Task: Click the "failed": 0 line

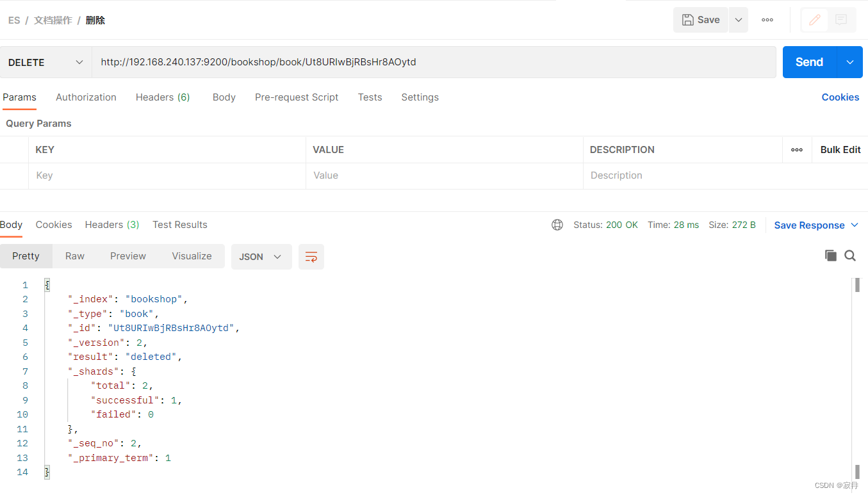Action: click(x=122, y=414)
